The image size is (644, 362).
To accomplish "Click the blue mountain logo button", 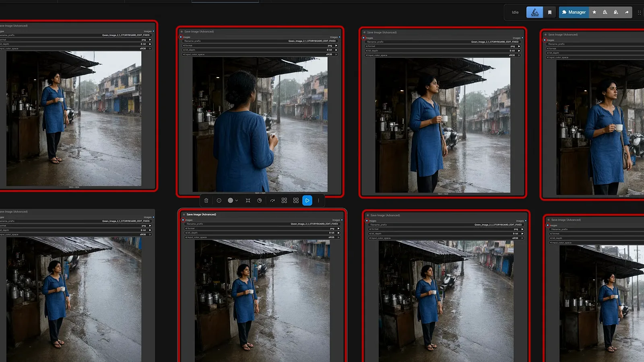I will coord(535,12).
